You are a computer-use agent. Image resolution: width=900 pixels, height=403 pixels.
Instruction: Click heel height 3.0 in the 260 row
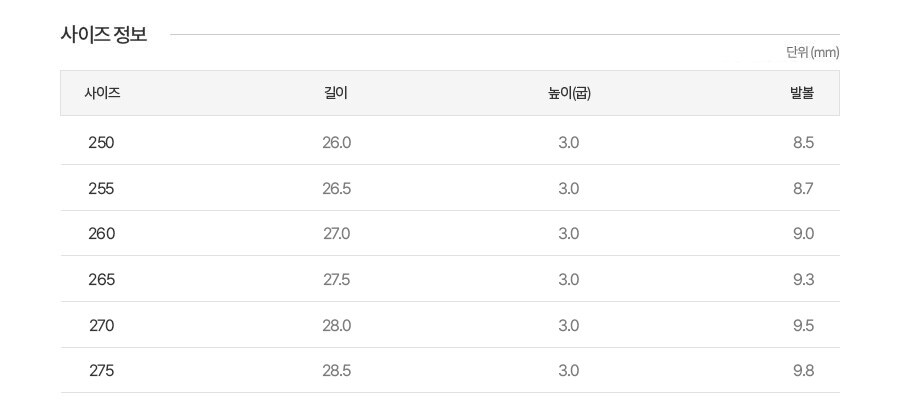[x=568, y=233]
